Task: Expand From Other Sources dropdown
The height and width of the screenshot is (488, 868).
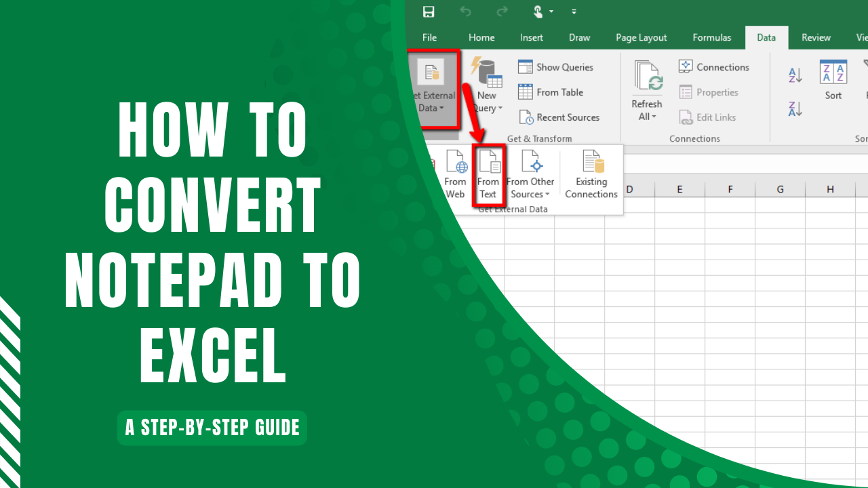Action: point(530,174)
